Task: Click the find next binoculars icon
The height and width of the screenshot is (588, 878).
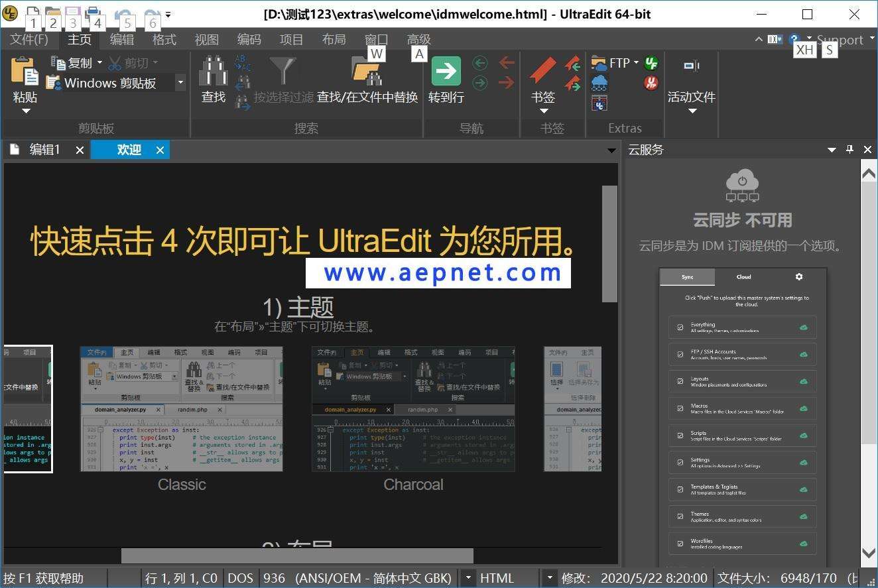Action: [x=243, y=101]
